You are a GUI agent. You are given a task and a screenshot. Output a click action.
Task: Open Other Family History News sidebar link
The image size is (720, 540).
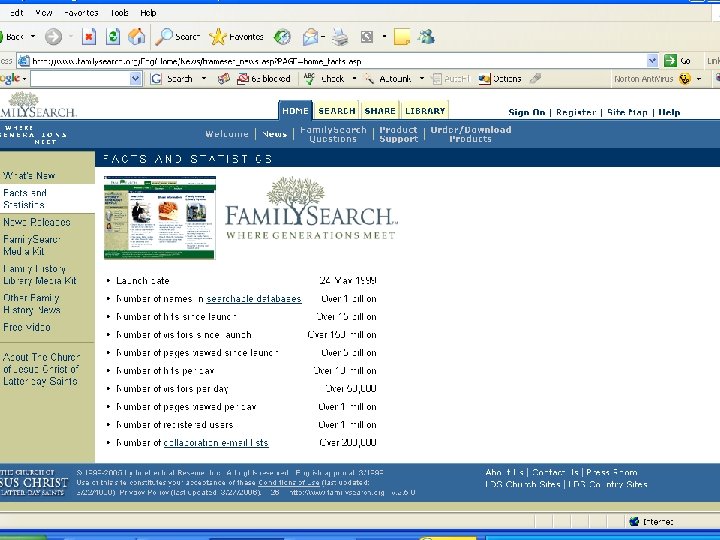pos(32,304)
